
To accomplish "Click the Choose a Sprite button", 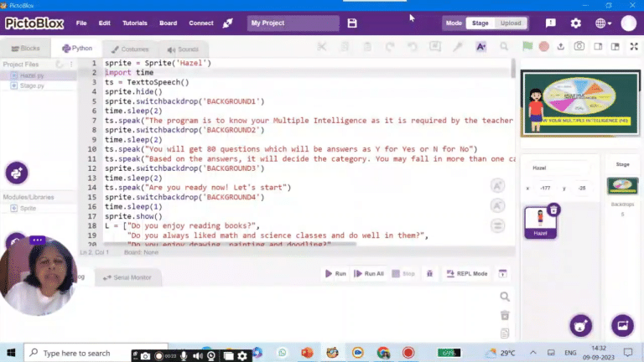I will tap(581, 326).
